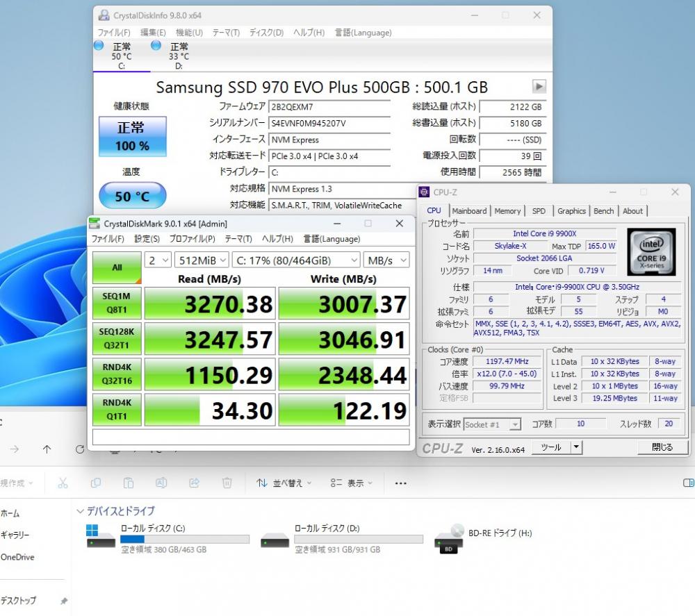Open the 512MiB test size dropdown
The image size is (695, 616).
click(202, 260)
